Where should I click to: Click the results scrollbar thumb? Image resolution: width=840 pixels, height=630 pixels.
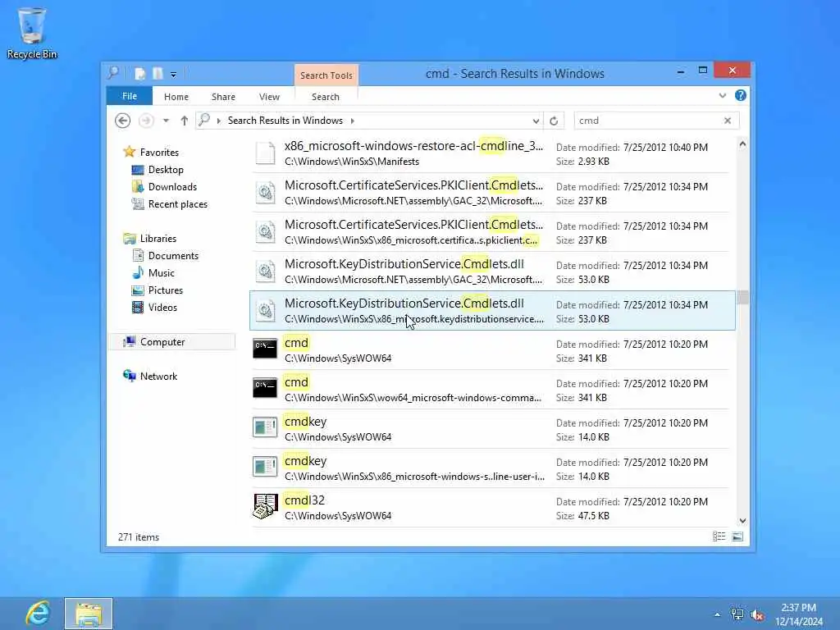tap(742, 297)
